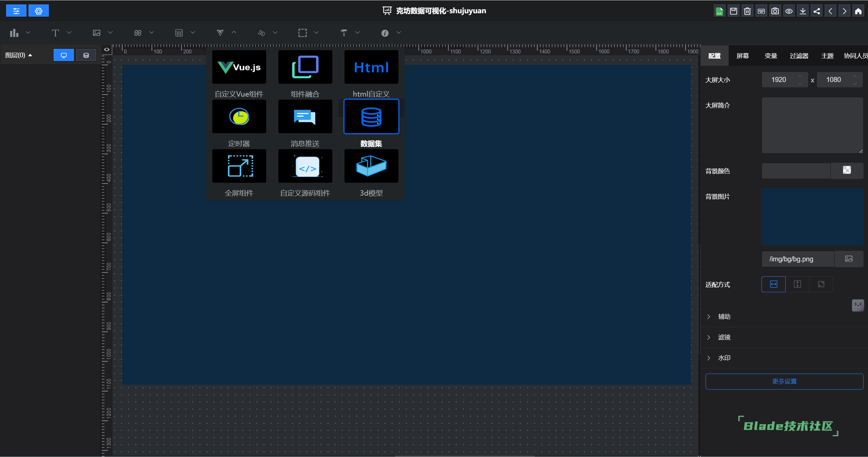This screenshot has width=868, height=457.
Task: Expand the text tool dropdown chevron
Action: coord(69,33)
